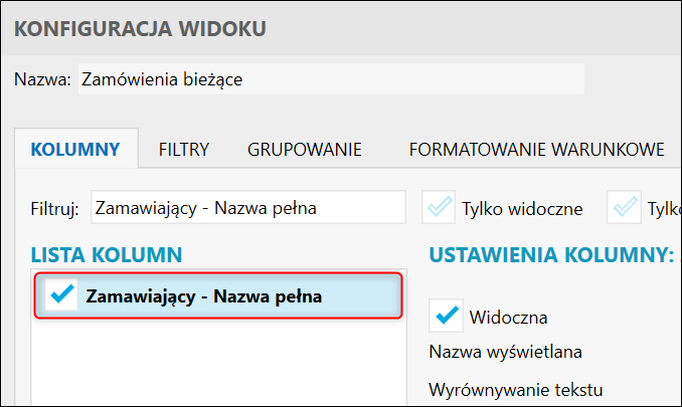Screen dimensions: 682x407
Task: Click the 'Nazwa' view name field
Action: pyautogui.click(x=330, y=80)
